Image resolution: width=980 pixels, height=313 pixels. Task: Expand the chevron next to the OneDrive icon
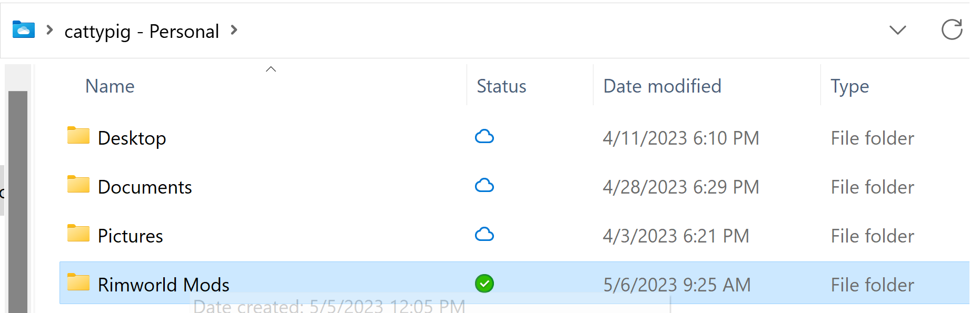(x=50, y=31)
